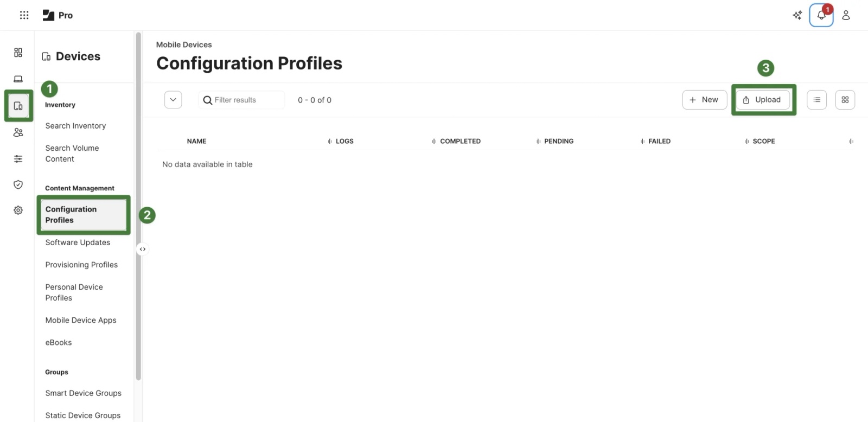
Task: Launch the AI assistant sparkles icon
Action: click(797, 15)
